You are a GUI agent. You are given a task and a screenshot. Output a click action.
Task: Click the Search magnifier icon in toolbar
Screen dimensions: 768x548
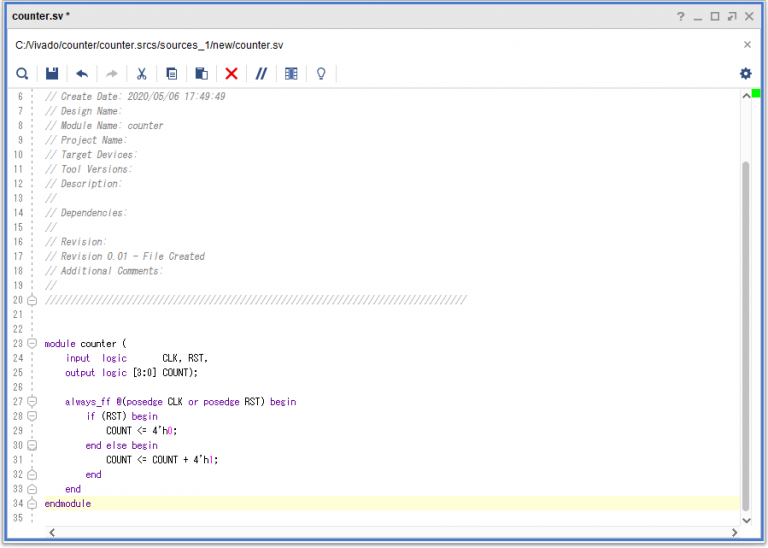click(x=22, y=74)
